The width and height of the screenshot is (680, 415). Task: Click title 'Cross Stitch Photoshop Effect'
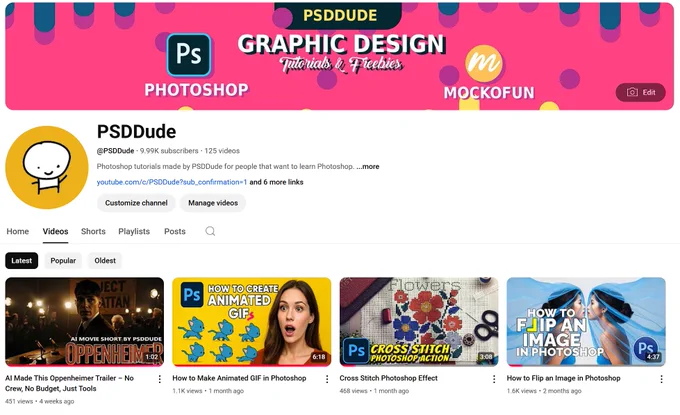[389, 378]
